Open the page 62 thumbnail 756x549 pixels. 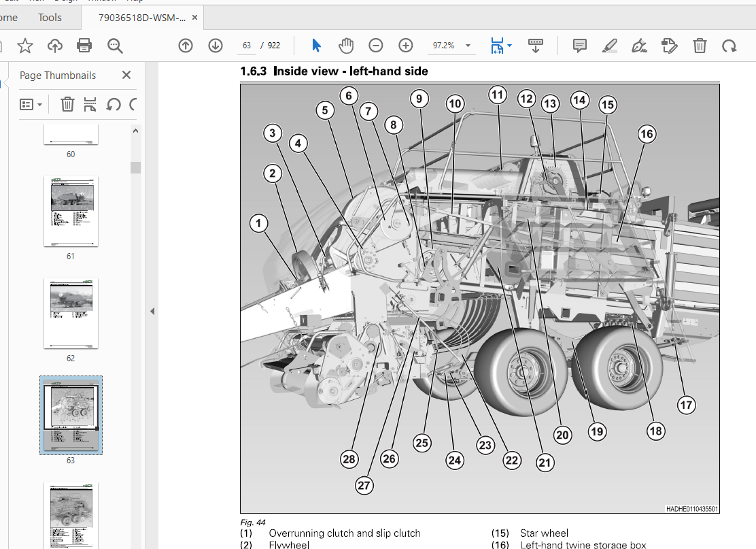tap(71, 313)
